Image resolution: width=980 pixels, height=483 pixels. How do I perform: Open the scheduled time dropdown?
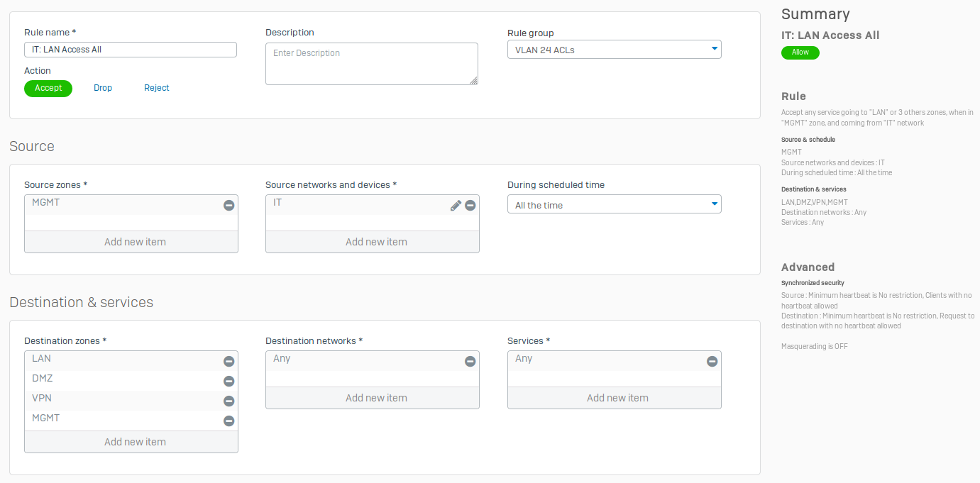[614, 205]
